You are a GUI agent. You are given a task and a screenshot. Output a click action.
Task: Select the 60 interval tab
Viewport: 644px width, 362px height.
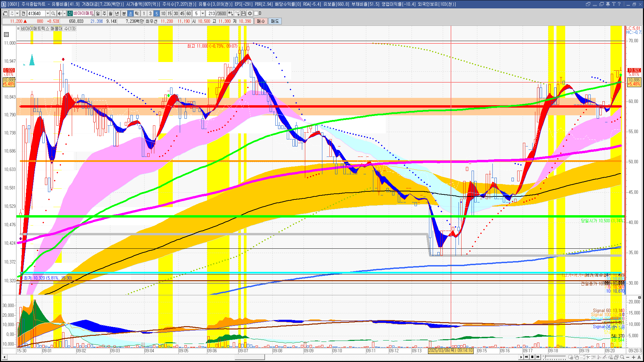pos(189,13)
